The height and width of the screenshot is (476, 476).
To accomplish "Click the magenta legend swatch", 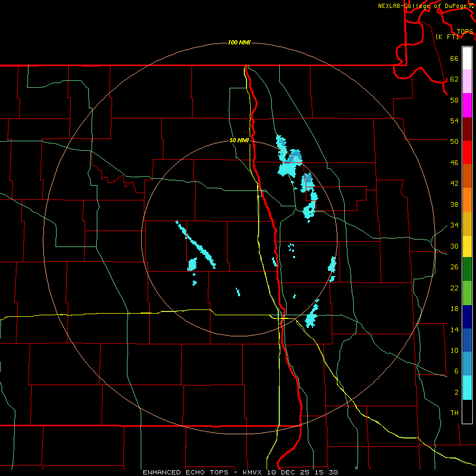I will [x=467, y=105].
